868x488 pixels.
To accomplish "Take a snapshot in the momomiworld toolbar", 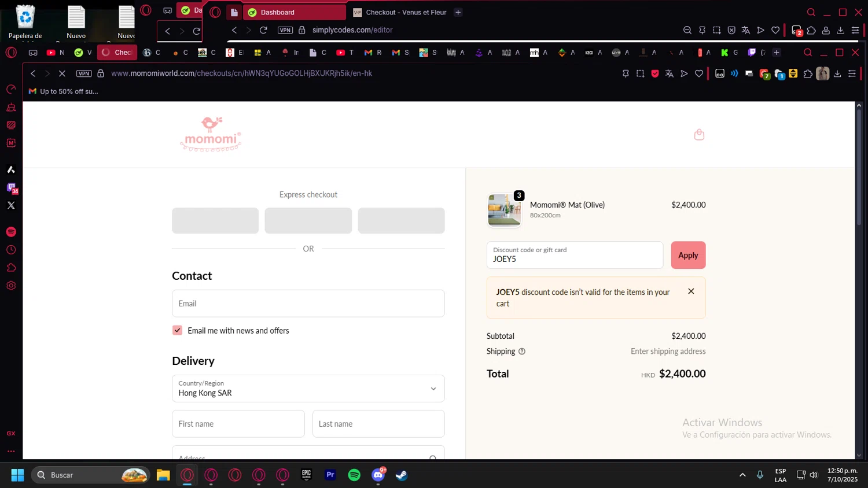I will pos(640,73).
